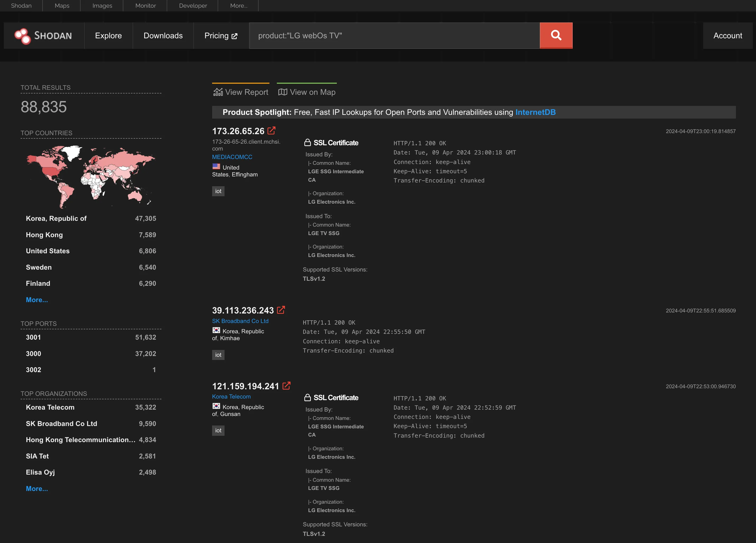Image resolution: width=756 pixels, height=543 pixels.
Task: Select the View Report tab
Action: point(240,92)
